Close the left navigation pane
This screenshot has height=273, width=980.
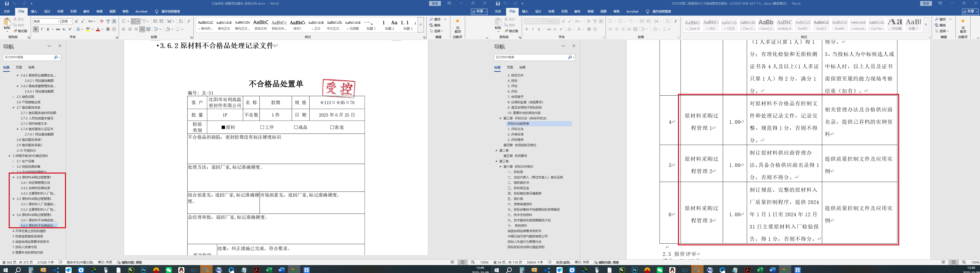60,46
